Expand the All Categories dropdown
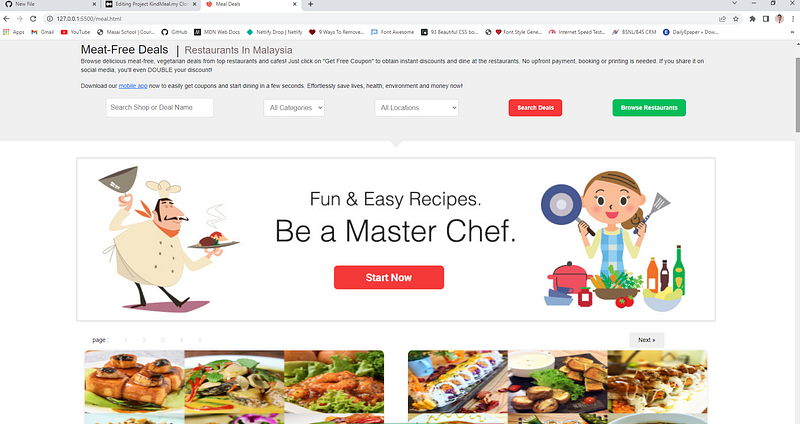The image size is (800, 424). [294, 108]
